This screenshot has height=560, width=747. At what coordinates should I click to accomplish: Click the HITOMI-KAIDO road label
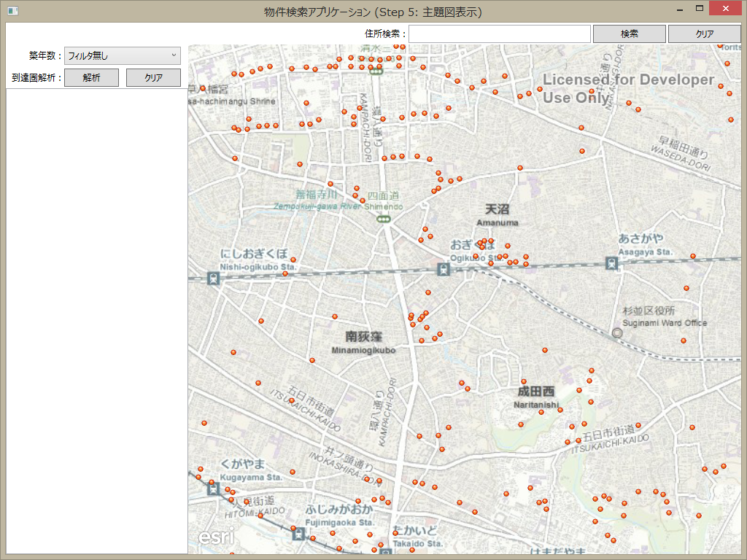pyautogui.click(x=255, y=513)
